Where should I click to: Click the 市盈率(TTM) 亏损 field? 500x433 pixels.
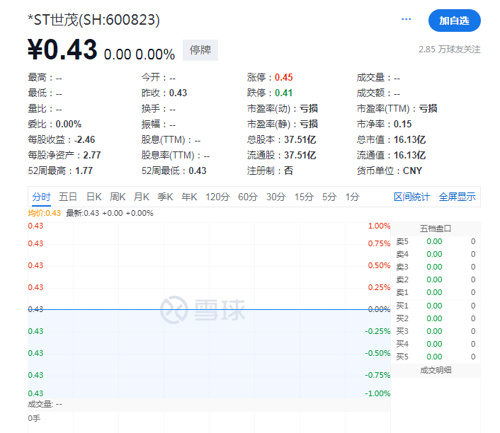(397, 109)
